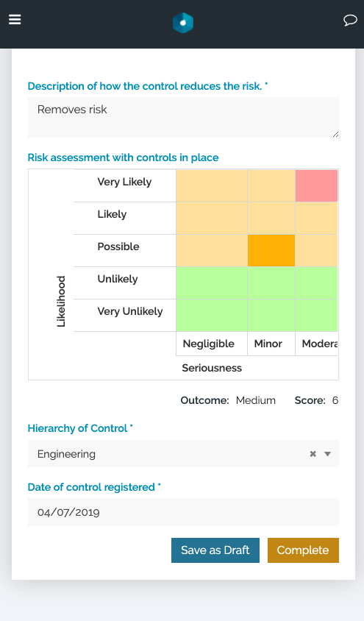The width and height of the screenshot is (364, 621).
Task: Click the date of control registered field
Action: [x=183, y=512]
